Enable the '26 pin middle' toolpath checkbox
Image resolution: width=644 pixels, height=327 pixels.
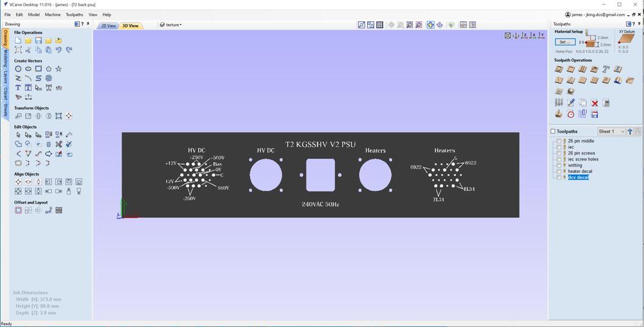pos(559,141)
